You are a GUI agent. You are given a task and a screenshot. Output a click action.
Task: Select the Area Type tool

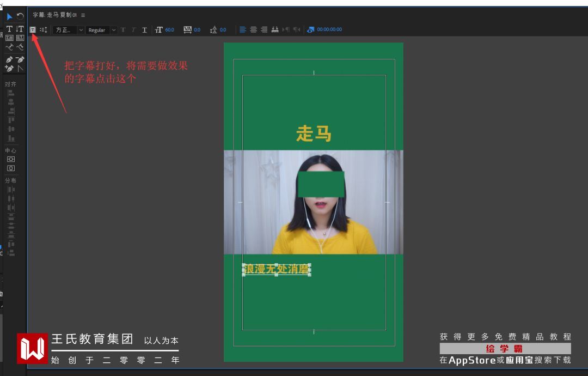tap(9, 38)
